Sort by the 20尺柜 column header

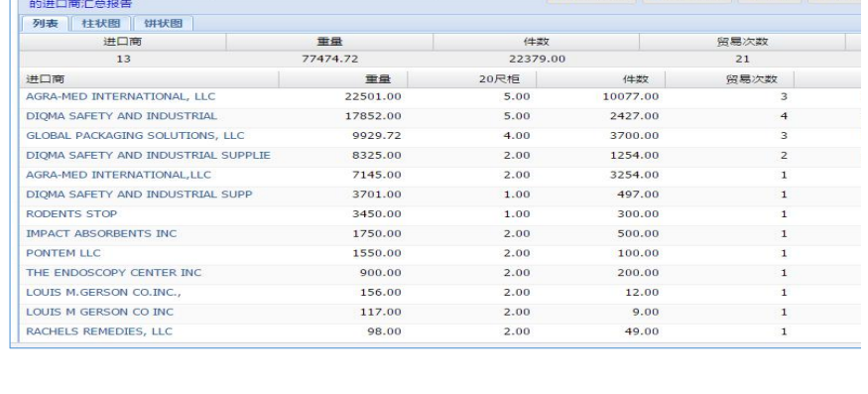(472, 79)
